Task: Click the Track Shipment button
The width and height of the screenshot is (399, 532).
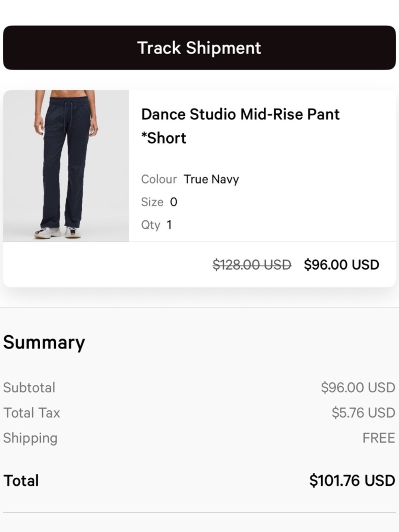Action: click(199, 47)
